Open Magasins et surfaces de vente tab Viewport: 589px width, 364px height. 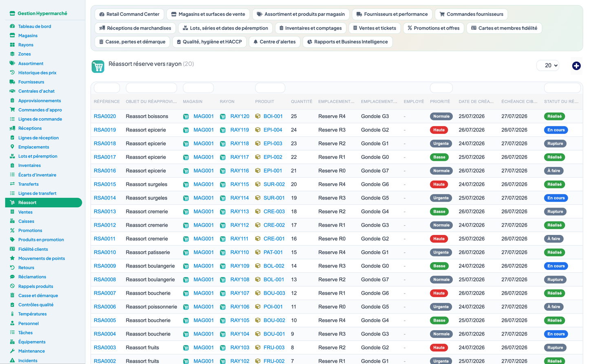[208, 14]
